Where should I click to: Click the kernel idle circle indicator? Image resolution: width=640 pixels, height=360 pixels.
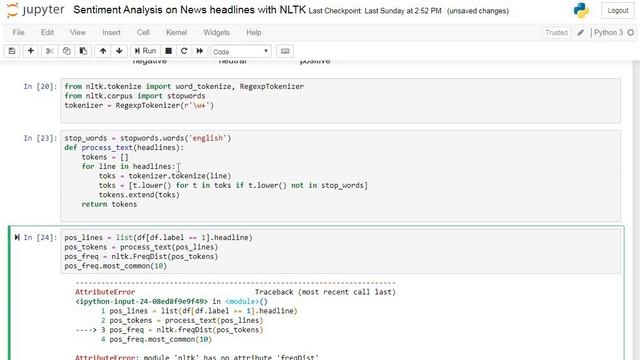point(631,33)
